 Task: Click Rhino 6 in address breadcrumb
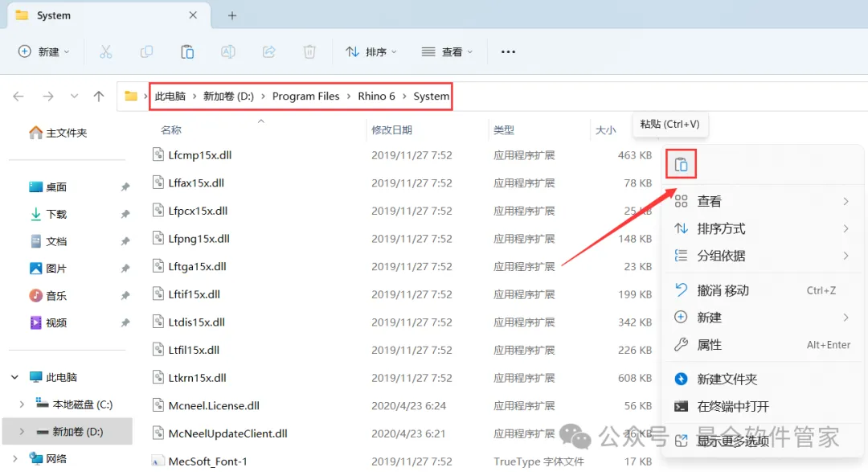coord(376,96)
